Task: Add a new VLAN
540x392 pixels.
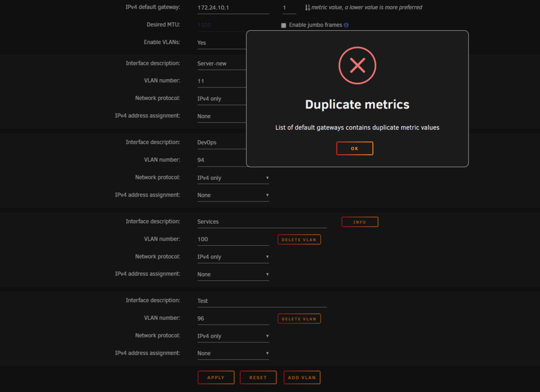Action: pos(302,377)
